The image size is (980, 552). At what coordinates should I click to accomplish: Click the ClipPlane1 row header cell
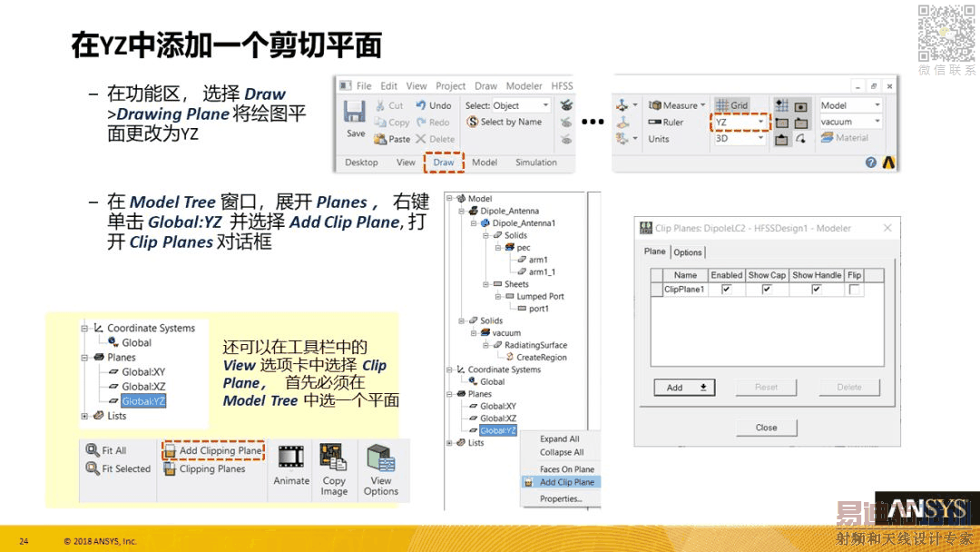tap(656, 290)
